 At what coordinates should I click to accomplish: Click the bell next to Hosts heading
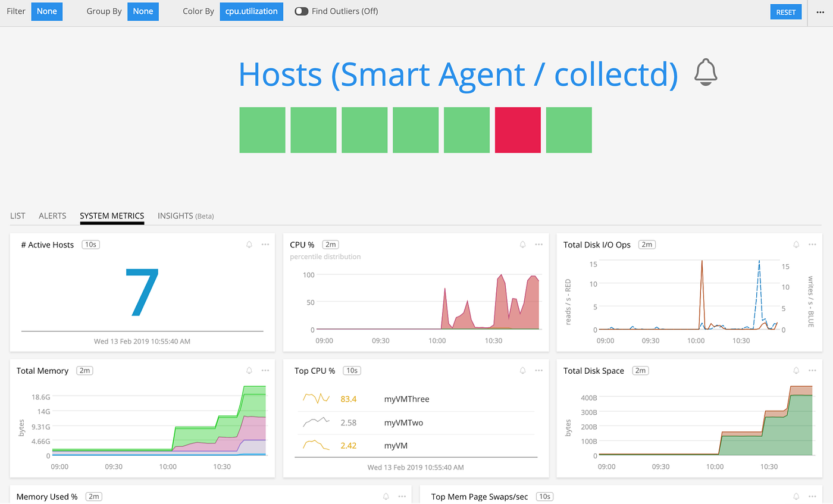[x=706, y=74]
